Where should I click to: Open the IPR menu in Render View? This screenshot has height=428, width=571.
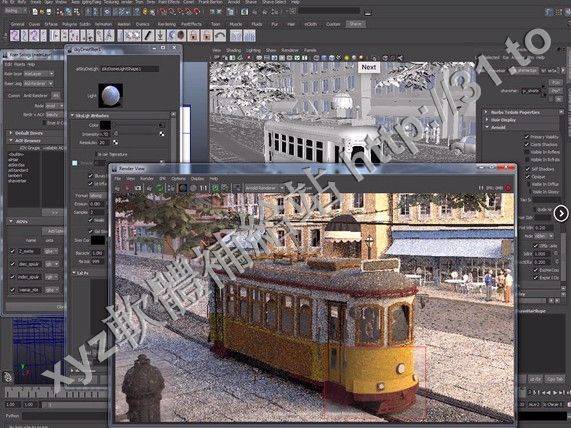click(x=162, y=179)
